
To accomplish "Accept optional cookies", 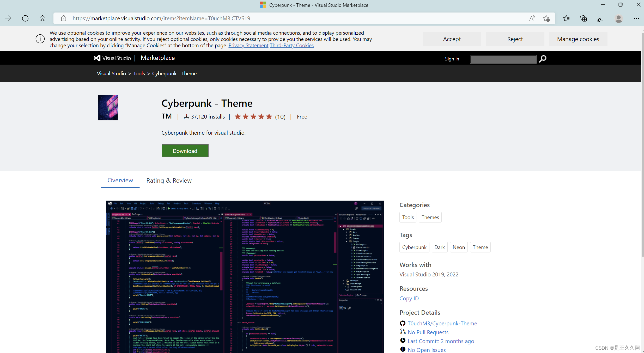I will tap(452, 39).
